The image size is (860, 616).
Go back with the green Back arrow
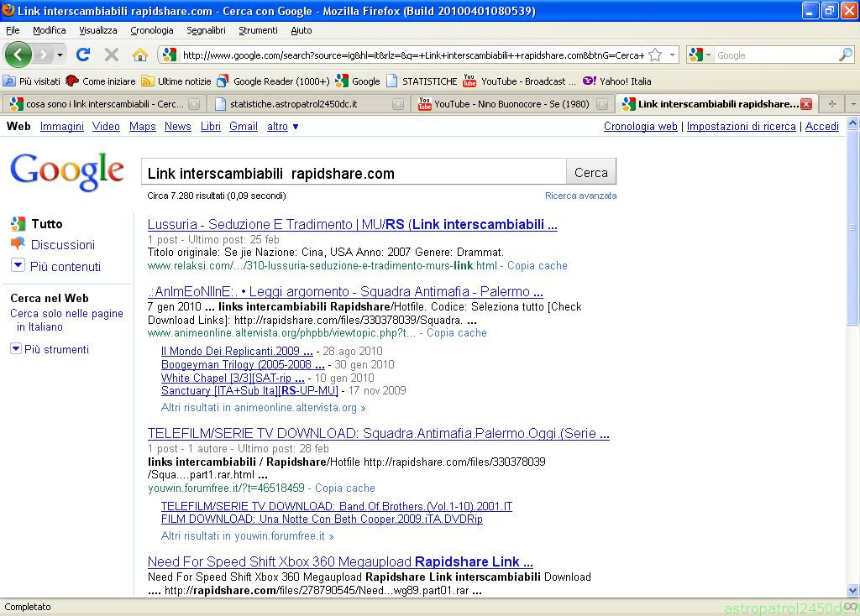point(18,55)
